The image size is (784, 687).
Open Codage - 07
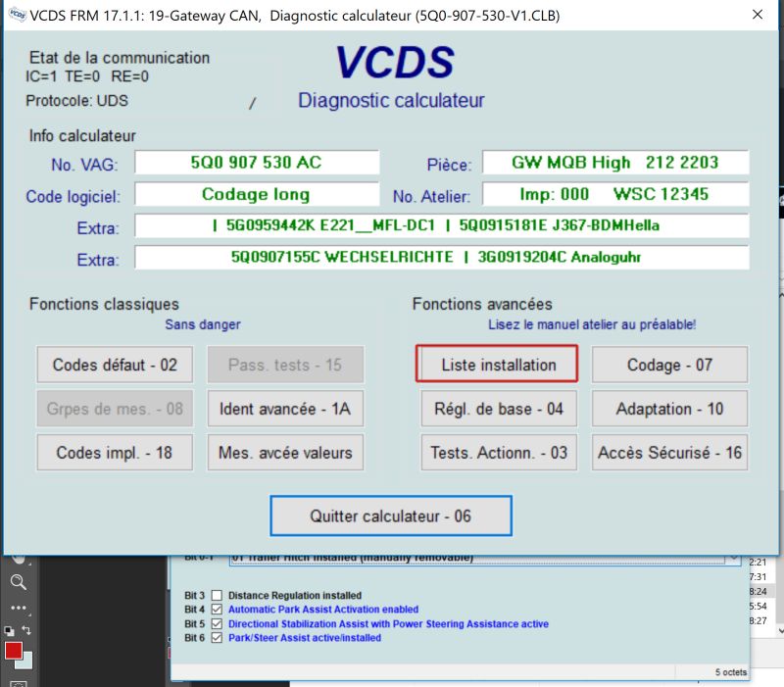coord(670,365)
